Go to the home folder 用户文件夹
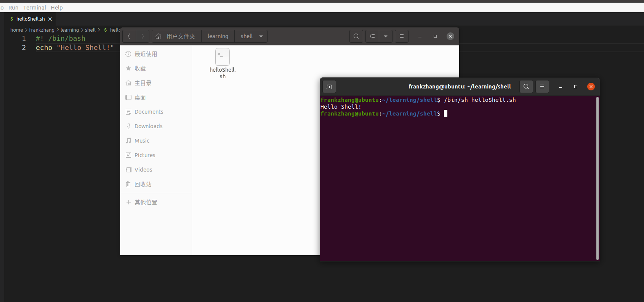Screen dimensions: 644x302 tap(176, 36)
